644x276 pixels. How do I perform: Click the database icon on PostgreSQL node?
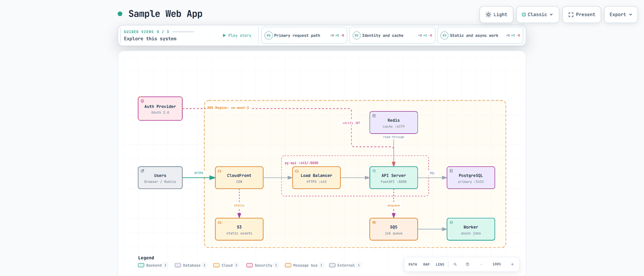[451, 171]
